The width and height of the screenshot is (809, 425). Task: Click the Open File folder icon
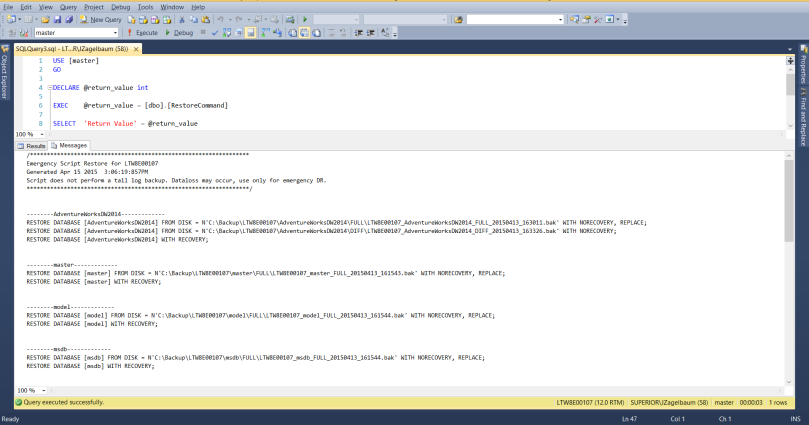(45, 20)
